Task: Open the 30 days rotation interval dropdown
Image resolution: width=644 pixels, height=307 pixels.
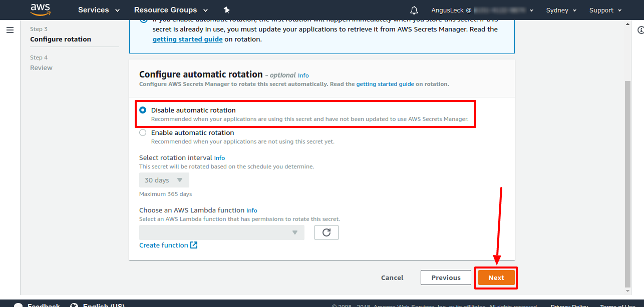Action: click(x=164, y=180)
